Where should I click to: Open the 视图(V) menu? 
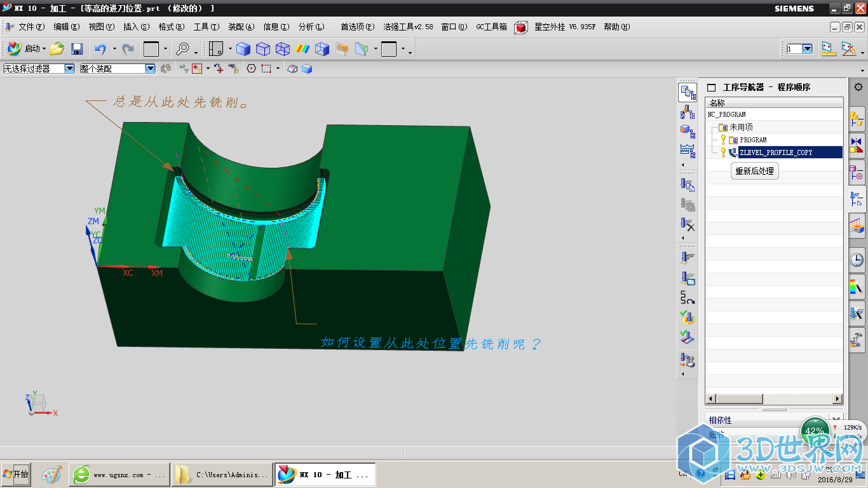tap(101, 27)
